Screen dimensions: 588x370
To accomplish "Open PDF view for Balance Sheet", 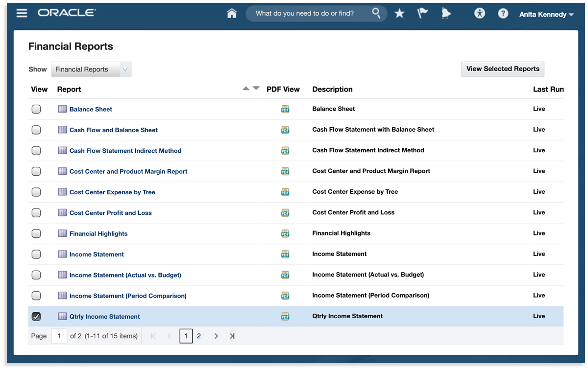I will coord(285,109).
